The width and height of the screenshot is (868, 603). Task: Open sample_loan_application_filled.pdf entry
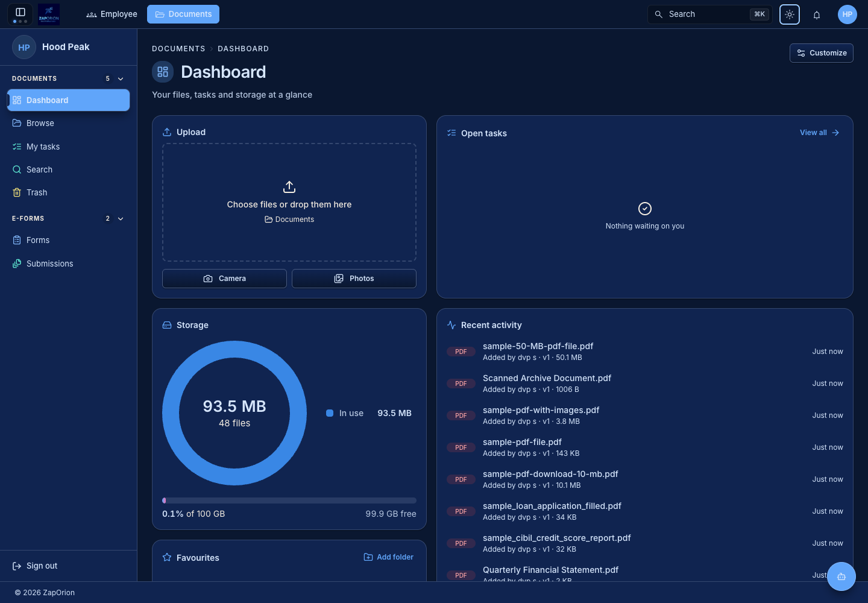tap(645, 511)
